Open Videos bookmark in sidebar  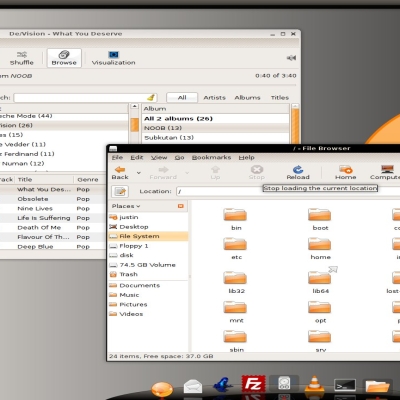tap(148, 314)
